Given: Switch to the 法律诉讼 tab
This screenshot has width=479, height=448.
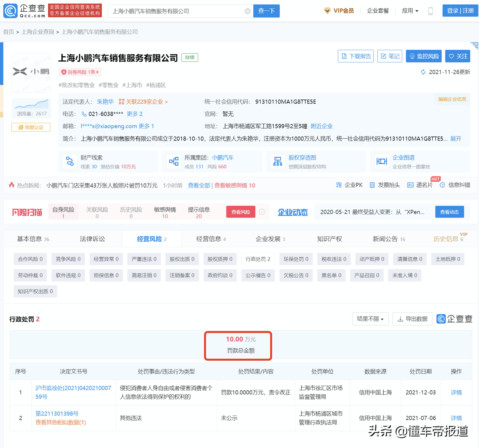Looking at the screenshot, I should (92, 239).
